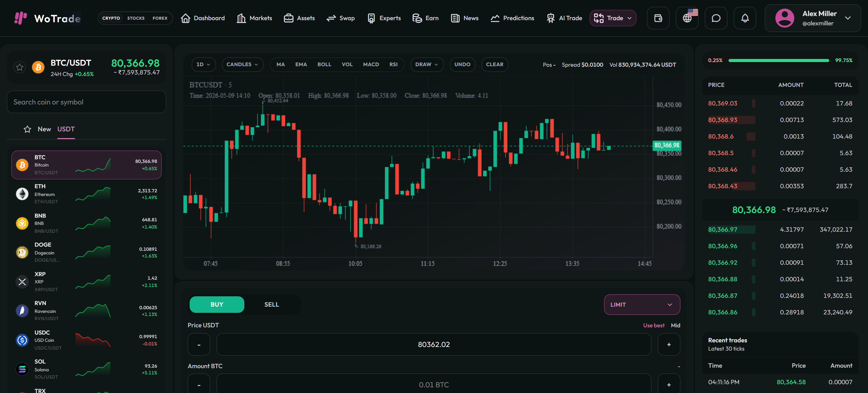Click the News newspaper icon
Screen dimensions: 868x393
455,18
